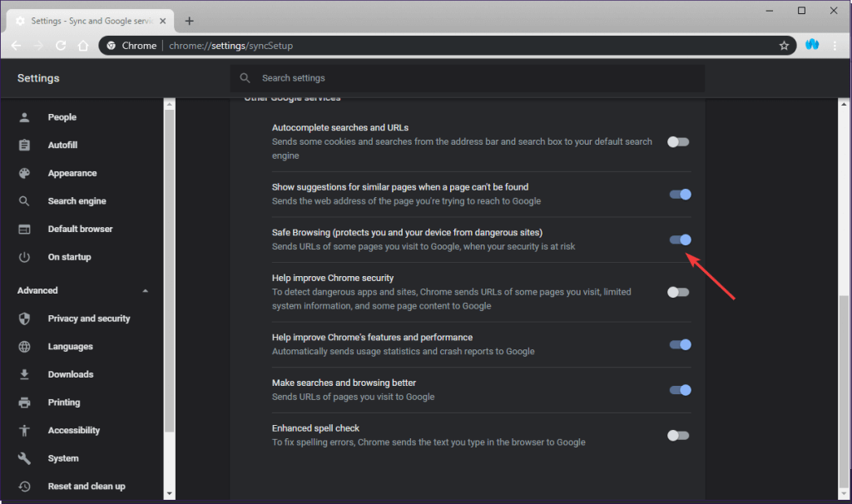This screenshot has width=852, height=504.
Task: Click the sidebar scroll down arrow
Action: tap(170, 494)
